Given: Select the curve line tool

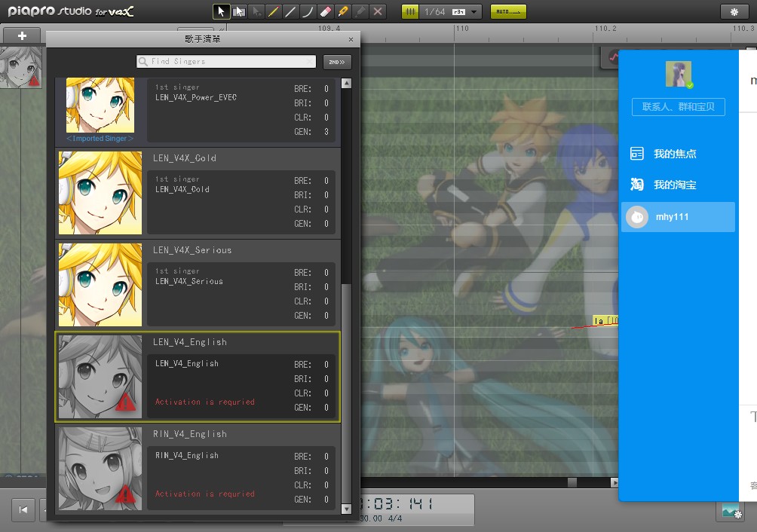Looking at the screenshot, I should click(308, 11).
